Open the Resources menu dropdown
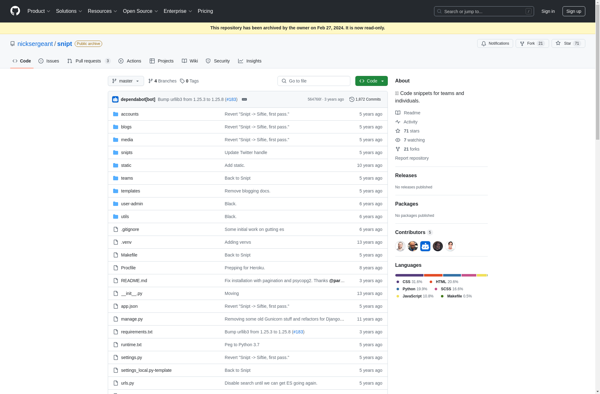This screenshot has height=394, width=600. point(102,11)
